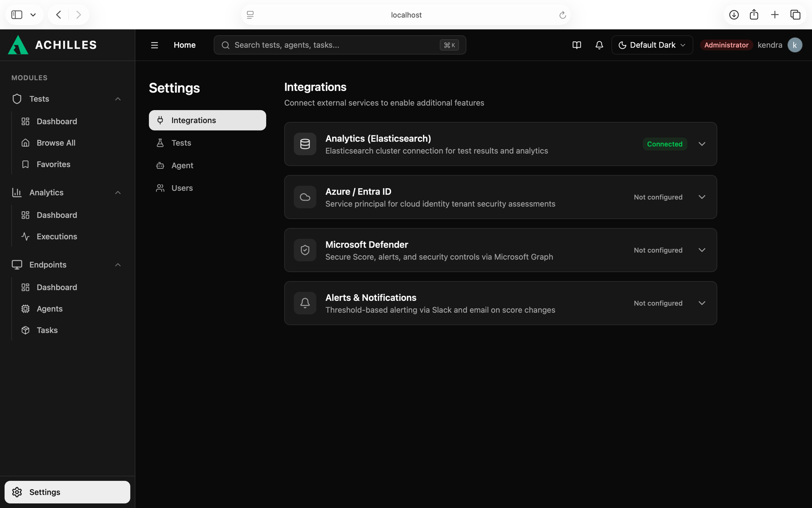This screenshot has height=508, width=812.
Task: Collapse the Endpoints module section
Action: pyautogui.click(x=118, y=265)
